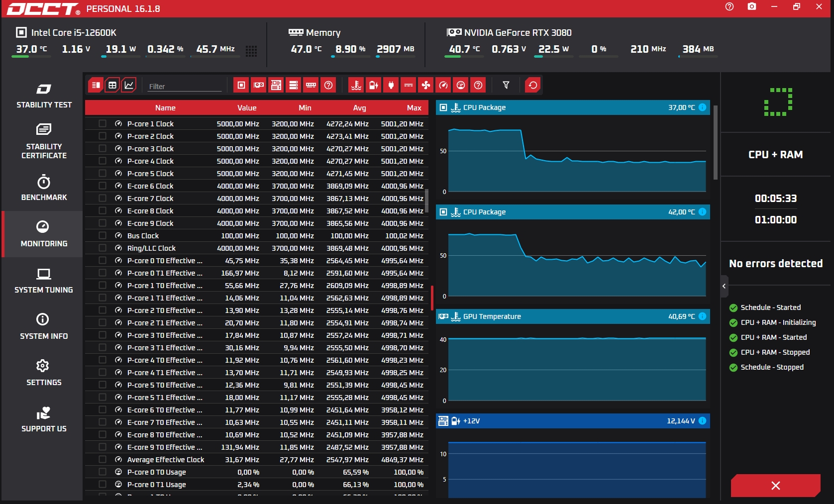
Task: Take a screenshot with camera icon
Action: coord(752,7)
